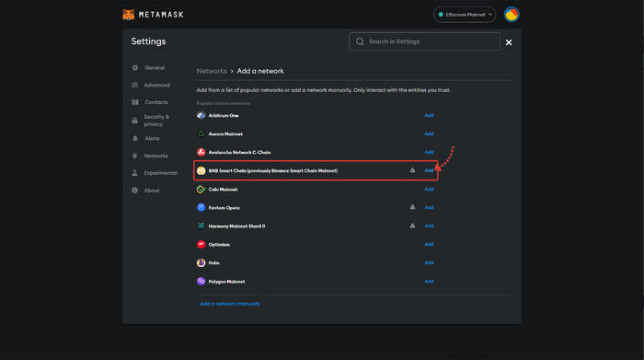This screenshot has height=360, width=644.
Task: Open About section
Action: pyautogui.click(x=152, y=191)
